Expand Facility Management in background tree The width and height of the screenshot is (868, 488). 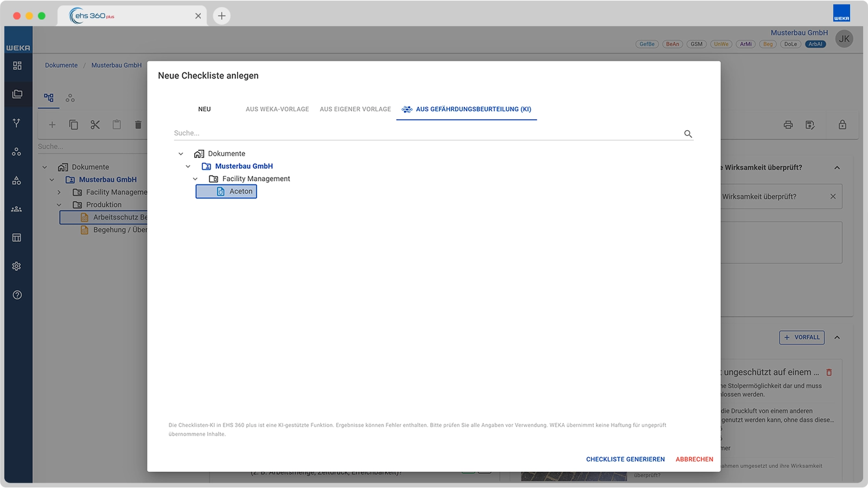point(59,192)
